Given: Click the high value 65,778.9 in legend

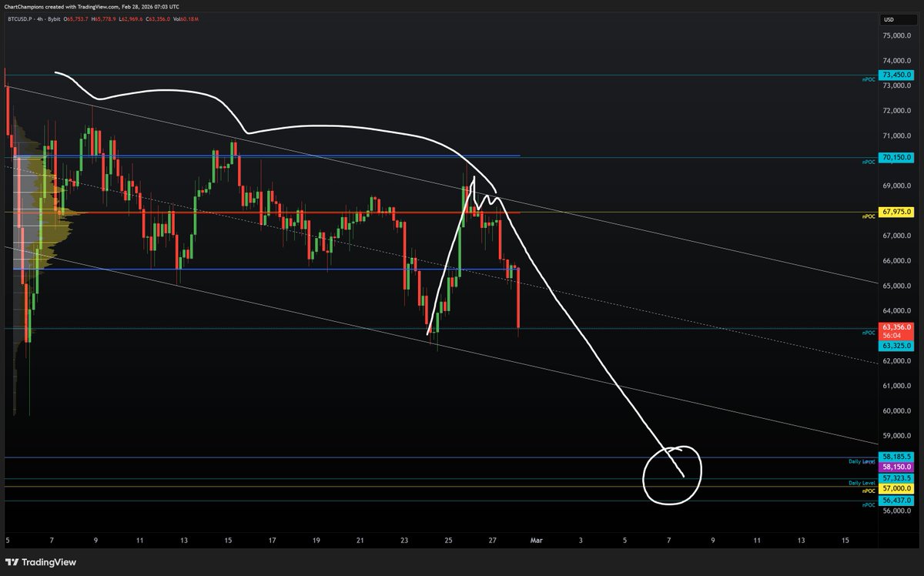Looking at the screenshot, I should [105, 19].
